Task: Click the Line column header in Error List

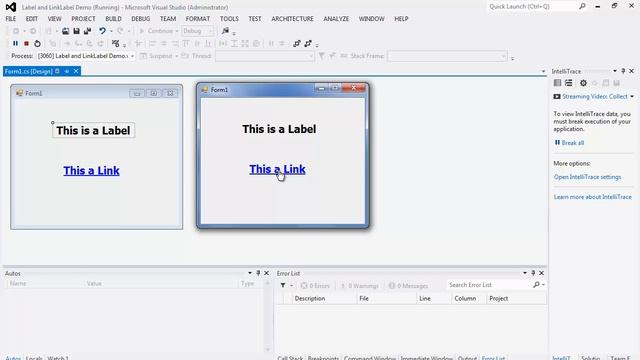Action: tap(433, 299)
